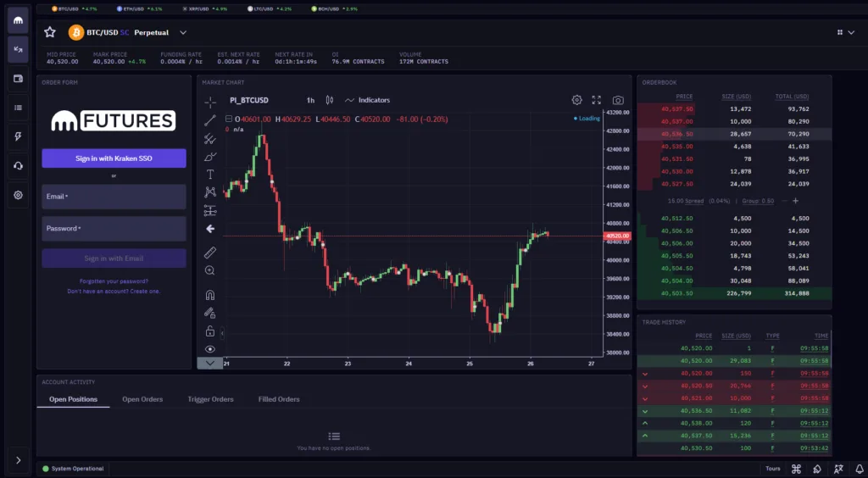868x478 pixels.
Task: Collapse the OHLC legend minus box
Action: point(229,119)
